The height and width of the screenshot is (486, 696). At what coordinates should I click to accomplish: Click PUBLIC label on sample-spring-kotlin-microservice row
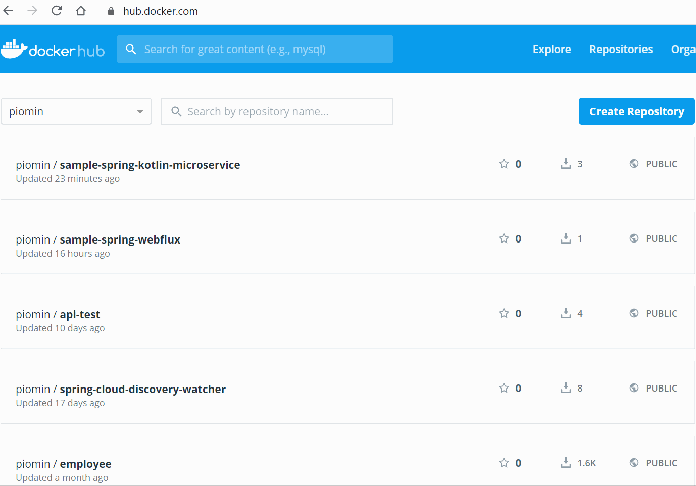coord(661,164)
